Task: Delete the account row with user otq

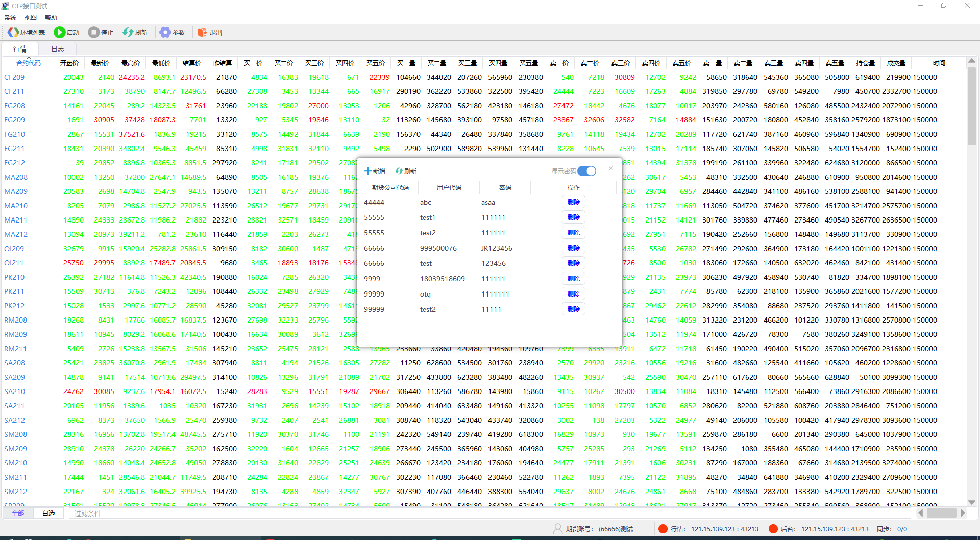Action: pyautogui.click(x=574, y=294)
